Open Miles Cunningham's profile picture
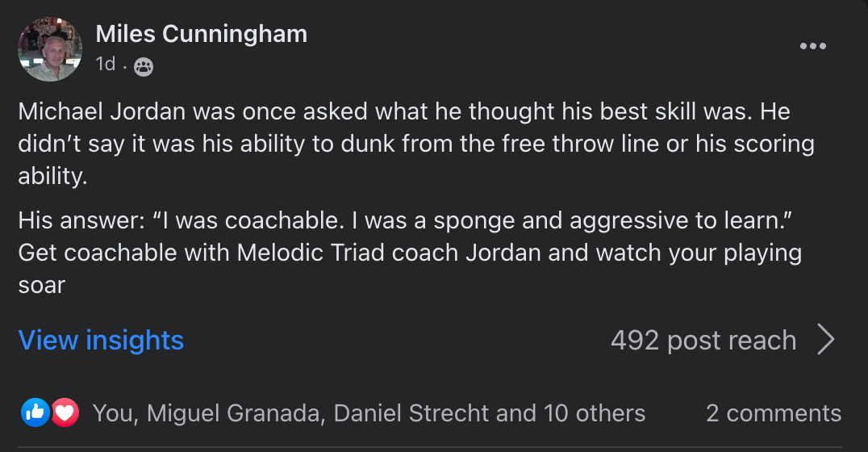The width and height of the screenshot is (868, 452). click(50, 49)
